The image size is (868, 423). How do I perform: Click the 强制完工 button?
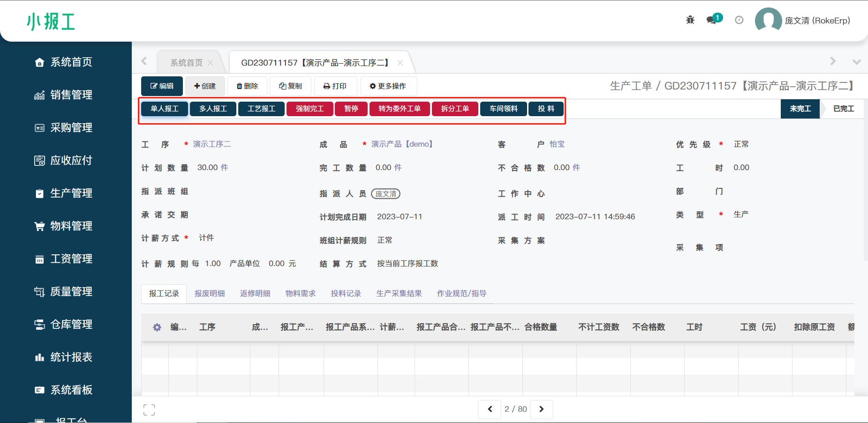[x=309, y=109]
